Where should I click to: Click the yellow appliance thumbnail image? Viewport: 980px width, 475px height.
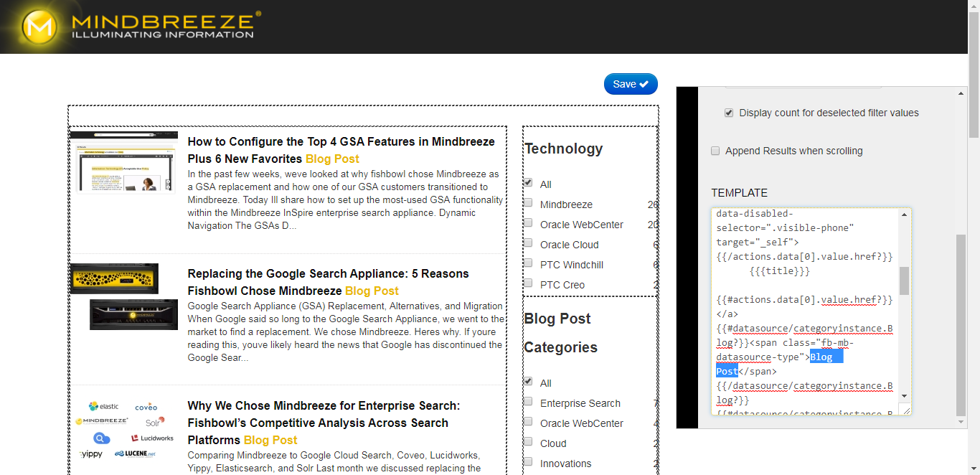tap(115, 278)
